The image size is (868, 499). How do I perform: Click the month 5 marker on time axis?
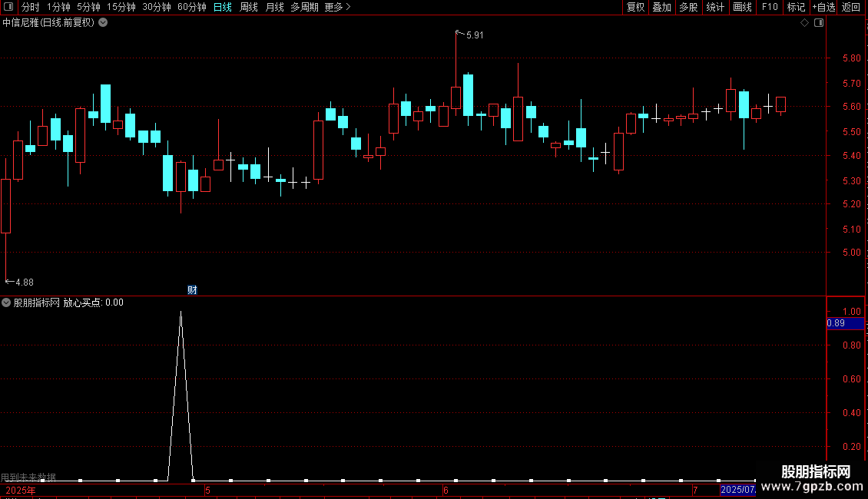[x=207, y=491]
